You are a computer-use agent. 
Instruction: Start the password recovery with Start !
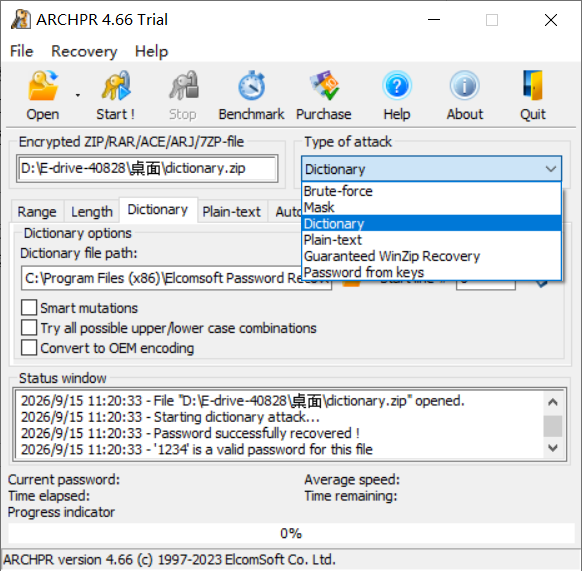point(115,96)
